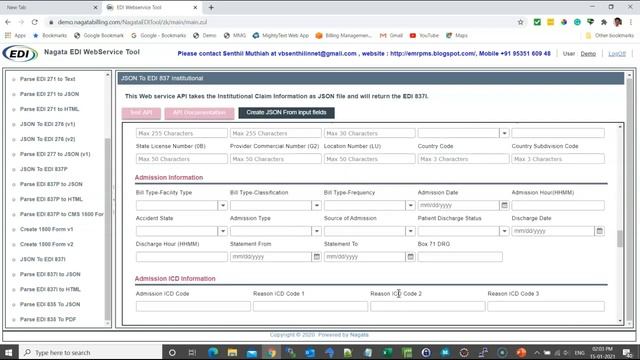Select EDI Webservice Tool browser tab
The height and width of the screenshot is (360, 640).
click(x=151, y=7)
